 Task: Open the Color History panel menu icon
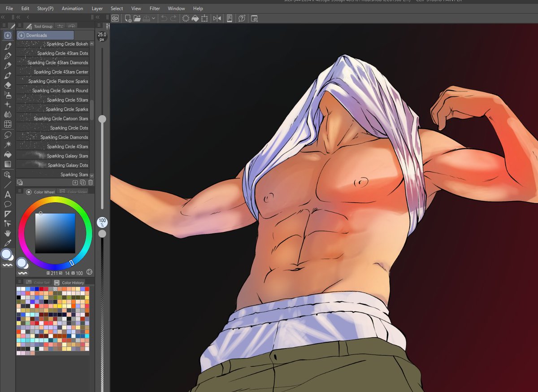19,283
